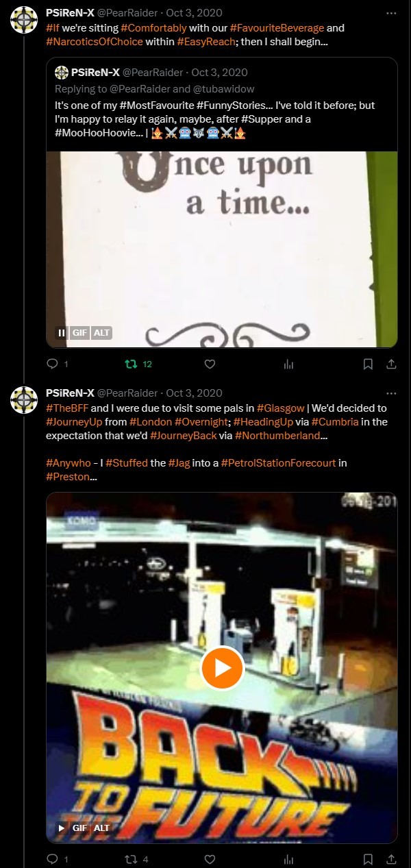Like the first tweet

pos(210,364)
